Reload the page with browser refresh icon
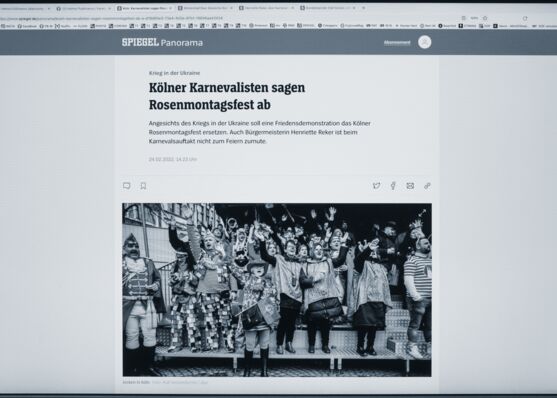The image size is (557, 398). point(525,18)
